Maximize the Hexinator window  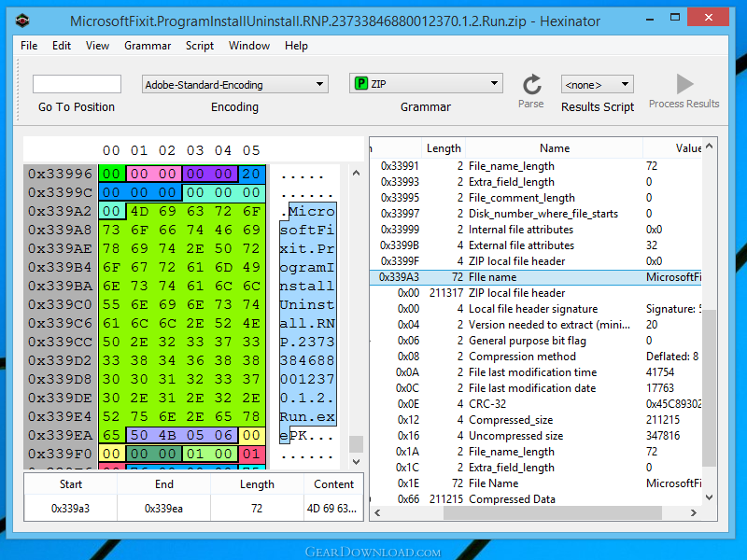point(675,18)
